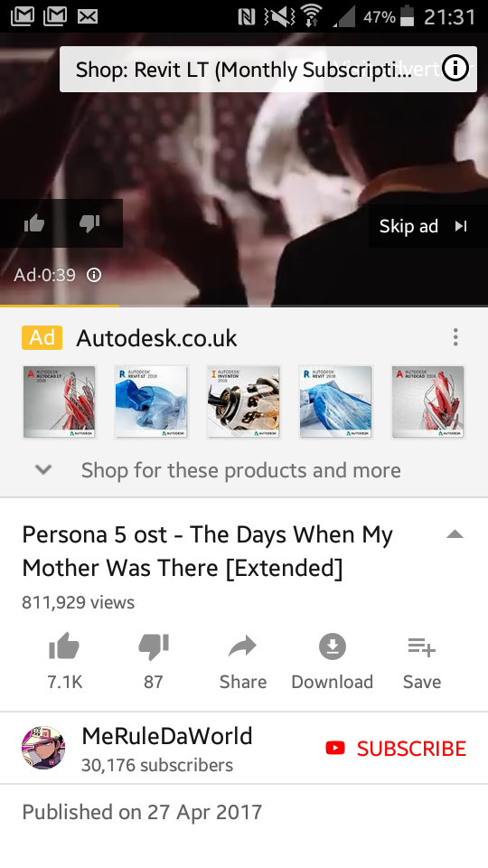488x868 pixels.
Task: Like the video with 7.1K thumbs up
Action: 64,661
